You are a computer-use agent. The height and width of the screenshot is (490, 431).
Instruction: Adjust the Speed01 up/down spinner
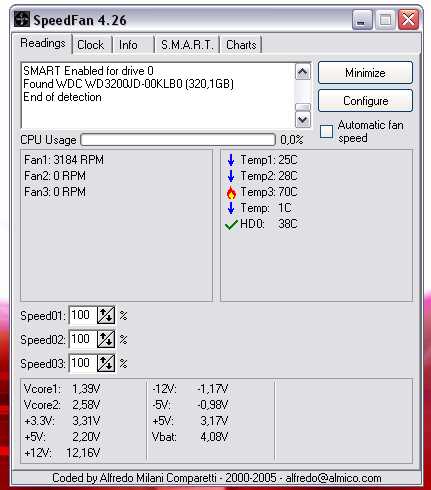106,315
